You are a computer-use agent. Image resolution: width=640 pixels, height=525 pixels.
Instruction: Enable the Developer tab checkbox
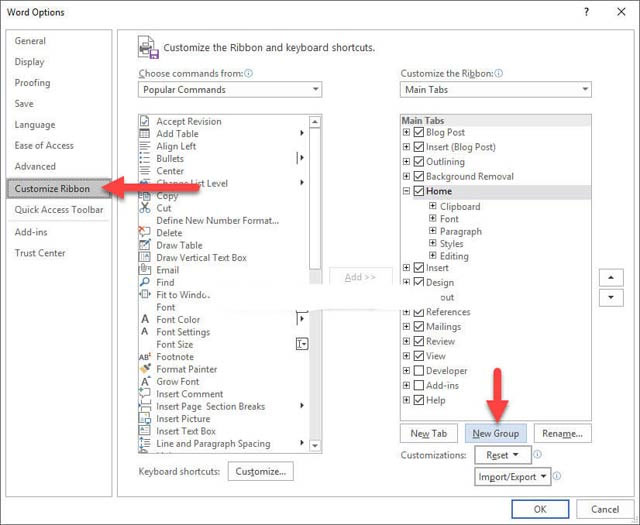coord(418,371)
